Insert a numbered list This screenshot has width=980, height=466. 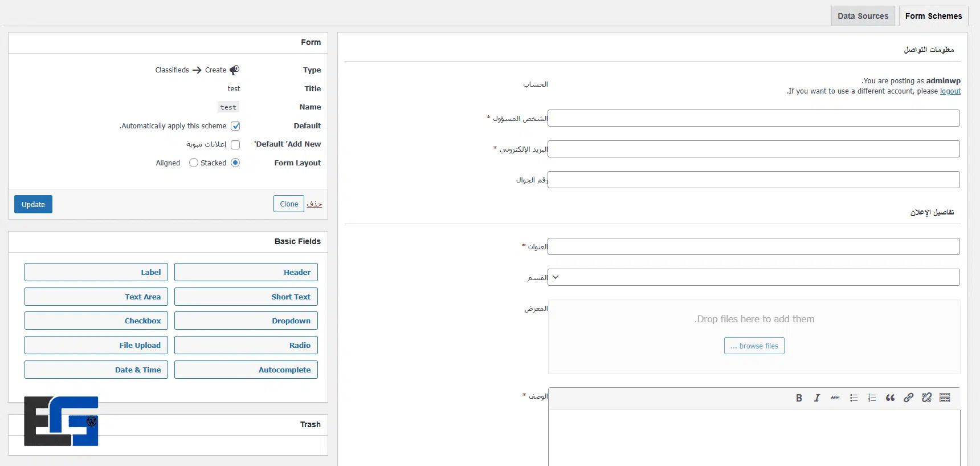coord(872,398)
